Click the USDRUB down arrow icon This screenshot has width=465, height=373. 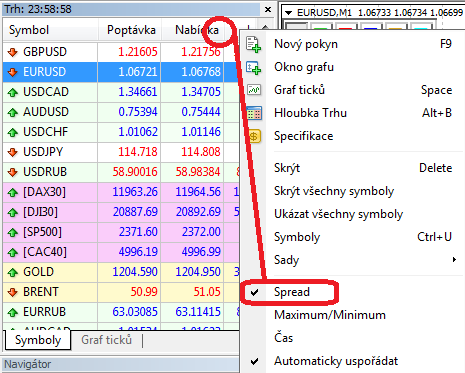13,172
